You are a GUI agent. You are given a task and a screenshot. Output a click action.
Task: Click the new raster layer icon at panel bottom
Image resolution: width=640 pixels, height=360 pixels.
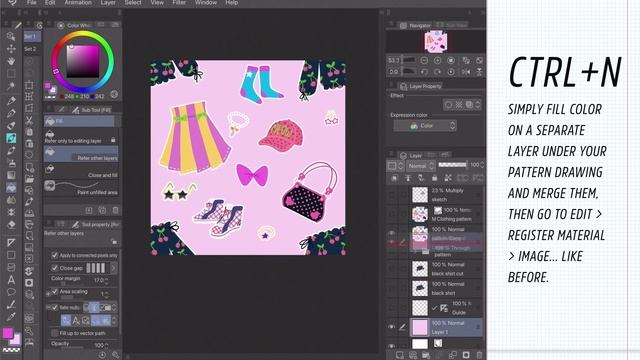tap(400, 355)
